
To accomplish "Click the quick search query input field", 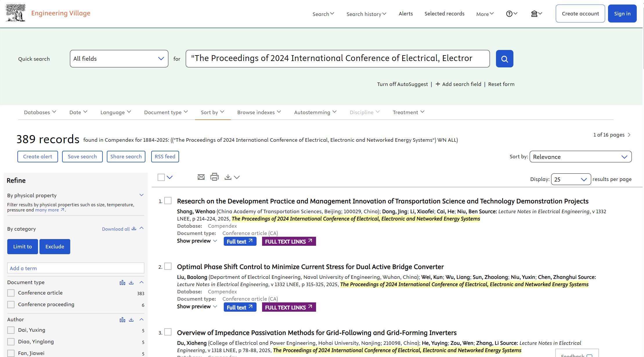I will tap(338, 59).
